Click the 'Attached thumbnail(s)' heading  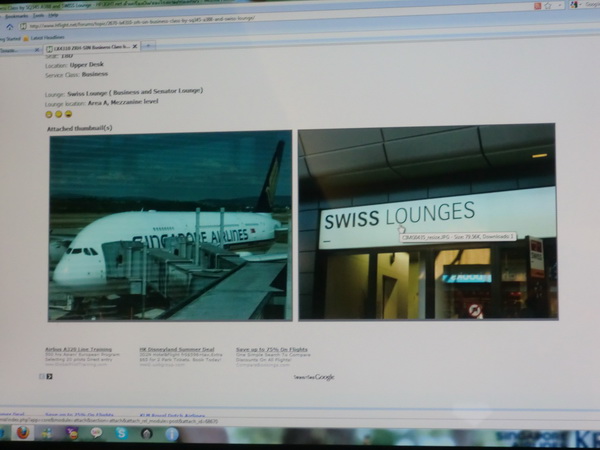tap(80, 128)
